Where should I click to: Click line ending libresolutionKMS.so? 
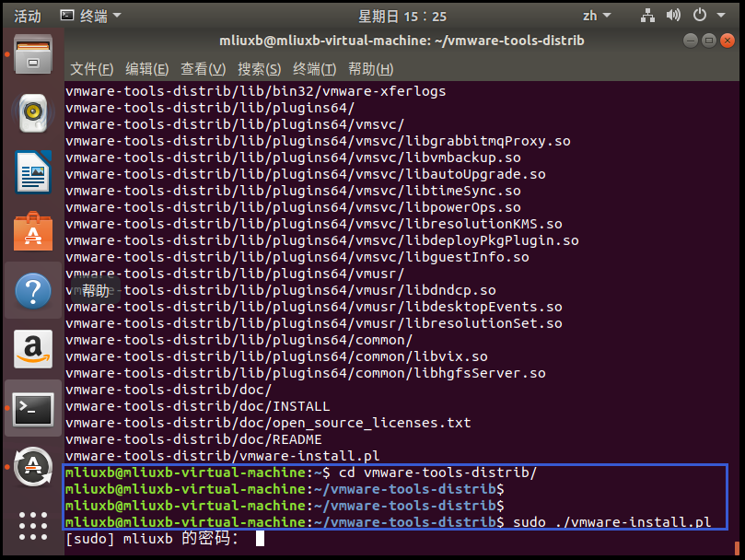tap(314, 224)
